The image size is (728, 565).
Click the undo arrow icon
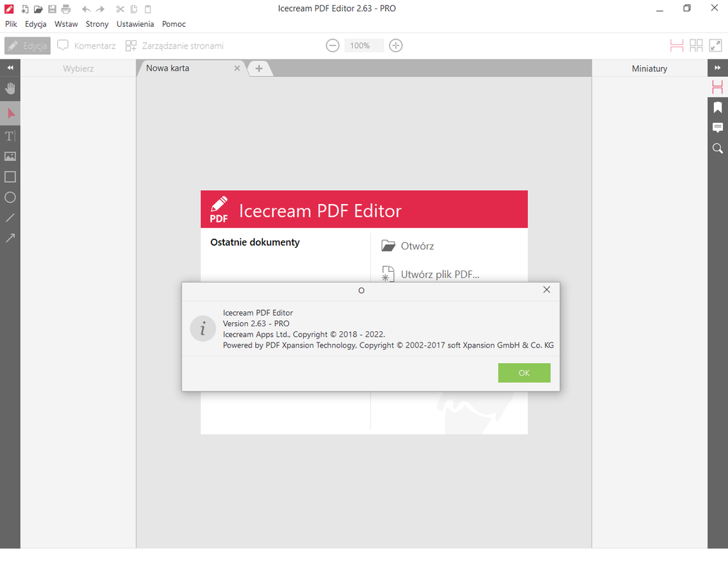pyautogui.click(x=86, y=8)
